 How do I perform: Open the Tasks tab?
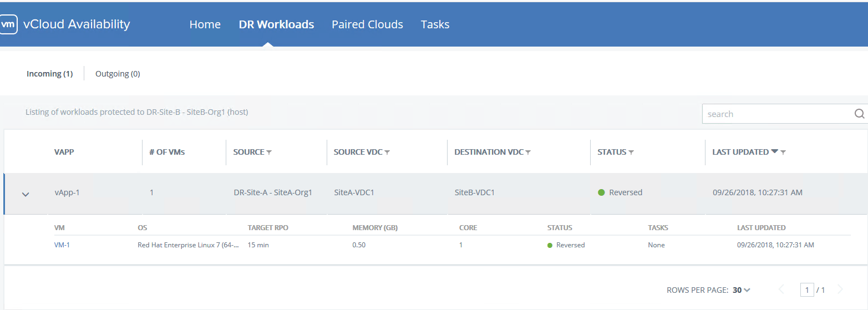click(x=435, y=24)
